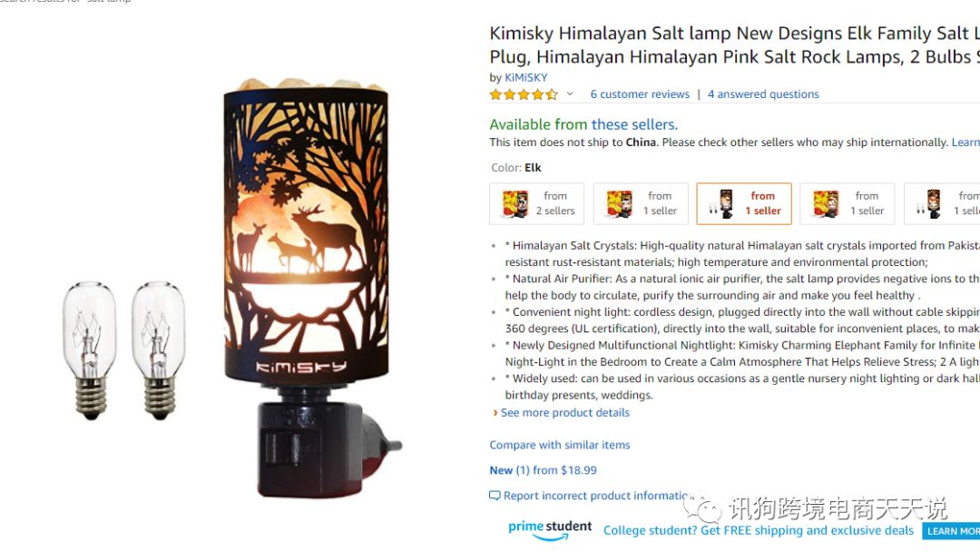
Task: Open the 6 customer reviews link
Action: 640,94
